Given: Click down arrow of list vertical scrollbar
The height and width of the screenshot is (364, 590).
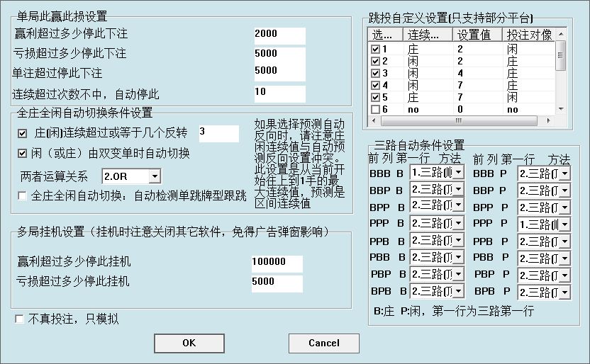Looking at the screenshot, I should [561, 109].
